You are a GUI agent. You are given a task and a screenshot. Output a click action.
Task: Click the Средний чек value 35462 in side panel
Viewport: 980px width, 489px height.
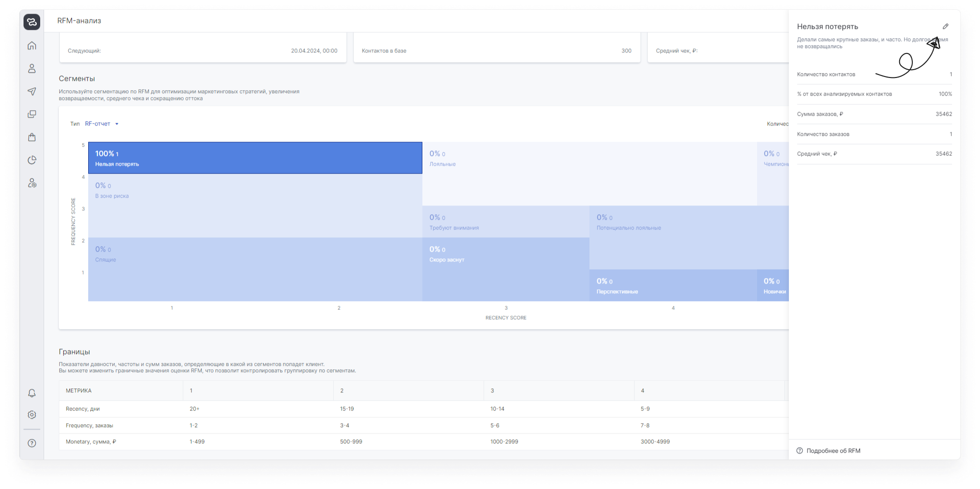point(944,154)
